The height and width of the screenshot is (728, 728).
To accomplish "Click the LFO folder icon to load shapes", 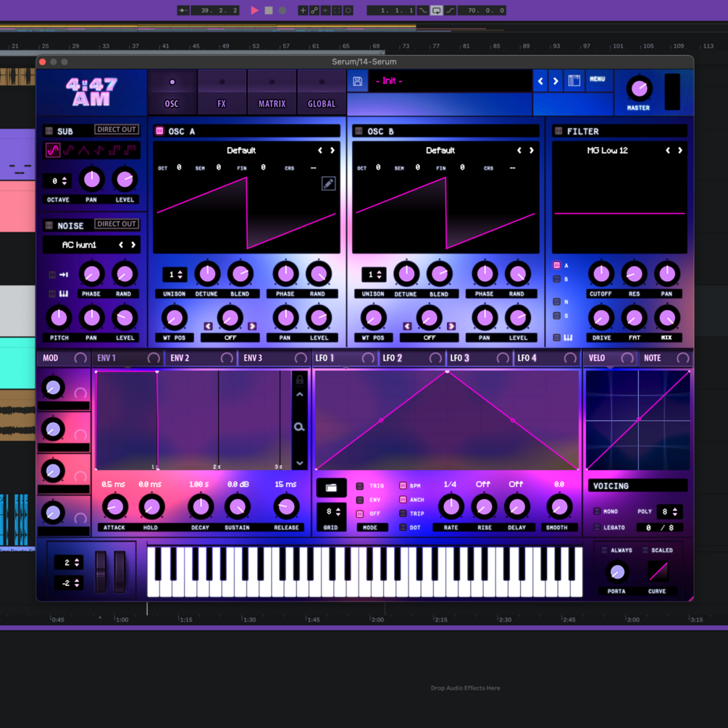I will 331,488.
